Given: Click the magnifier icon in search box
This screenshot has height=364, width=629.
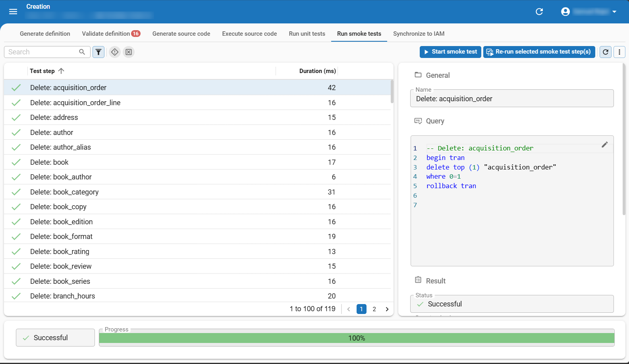Looking at the screenshot, I should pos(82,52).
